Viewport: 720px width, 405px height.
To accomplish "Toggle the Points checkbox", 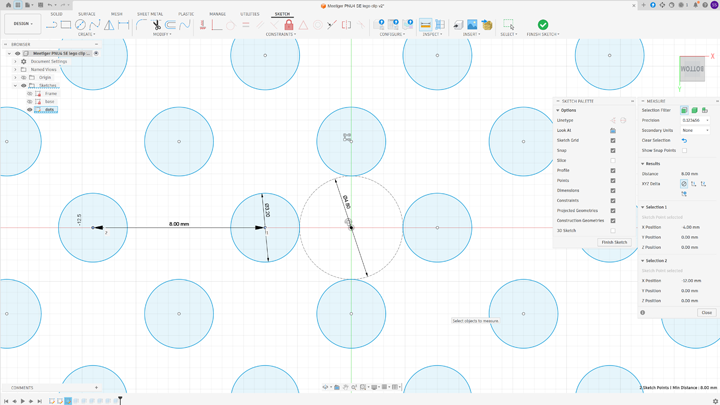I will pos(613,180).
